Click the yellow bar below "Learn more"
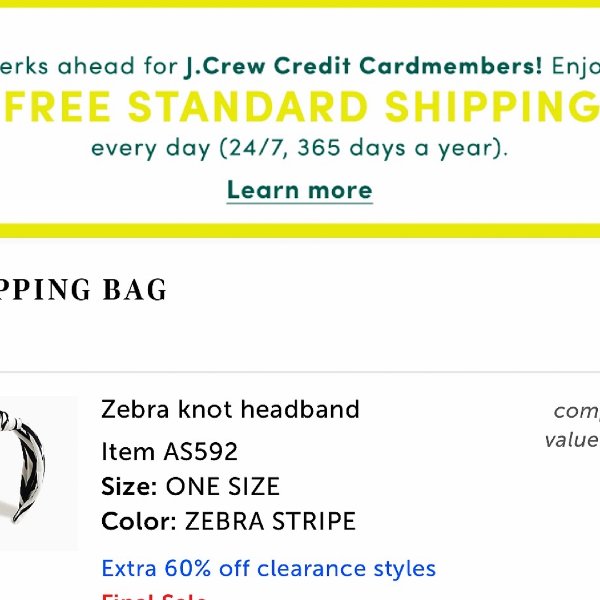 pos(300,231)
